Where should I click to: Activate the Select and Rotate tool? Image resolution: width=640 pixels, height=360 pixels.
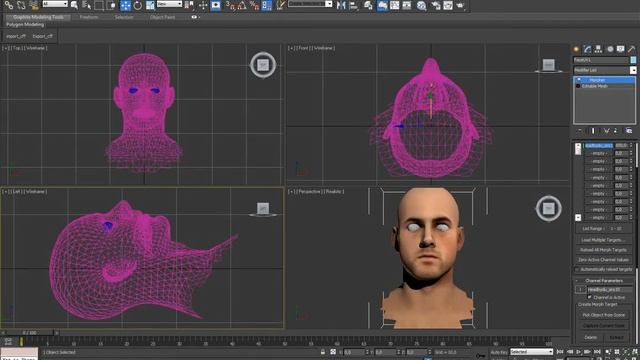[138, 5]
